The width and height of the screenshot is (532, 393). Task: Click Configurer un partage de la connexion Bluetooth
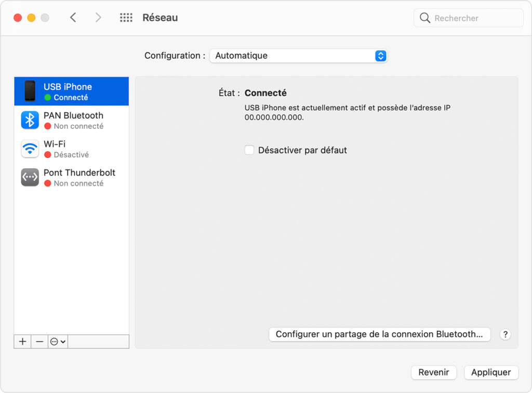pyautogui.click(x=379, y=334)
